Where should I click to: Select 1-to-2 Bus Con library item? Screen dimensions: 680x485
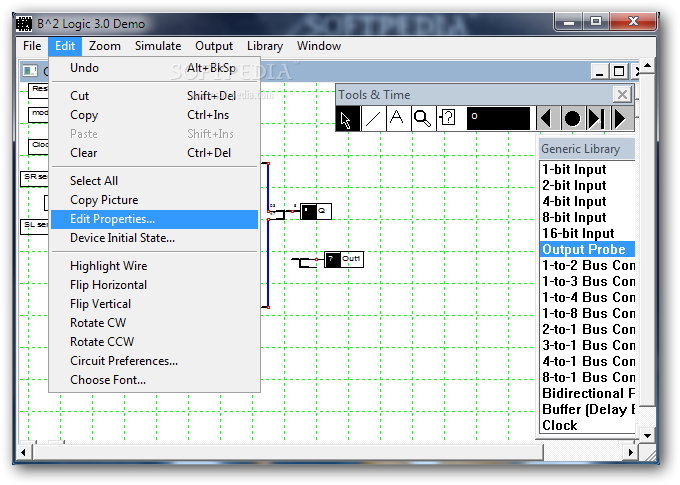[x=588, y=265]
